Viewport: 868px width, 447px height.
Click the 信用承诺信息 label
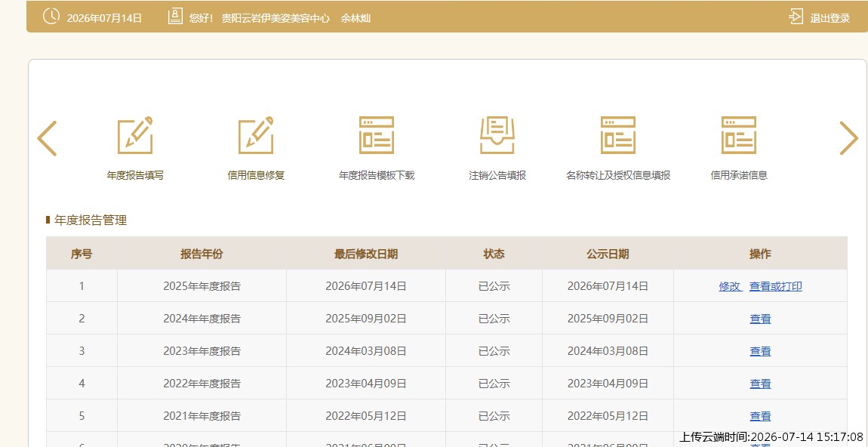pyautogui.click(x=739, y=176)
